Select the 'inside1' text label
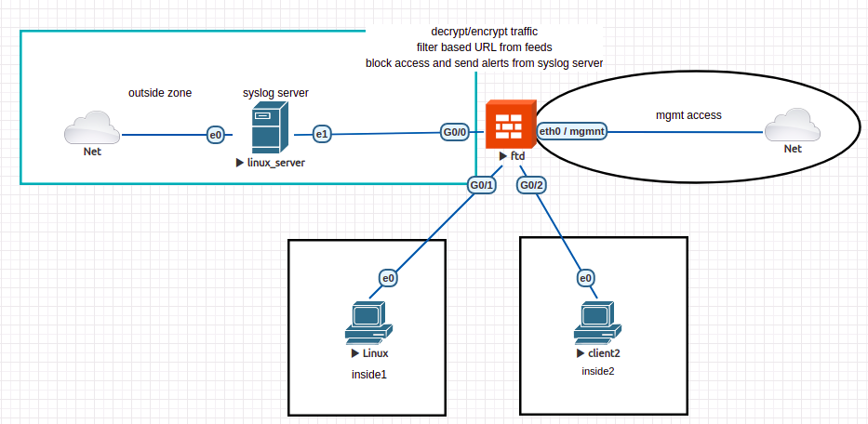This screenshot has height=424, width=868. 369,375
